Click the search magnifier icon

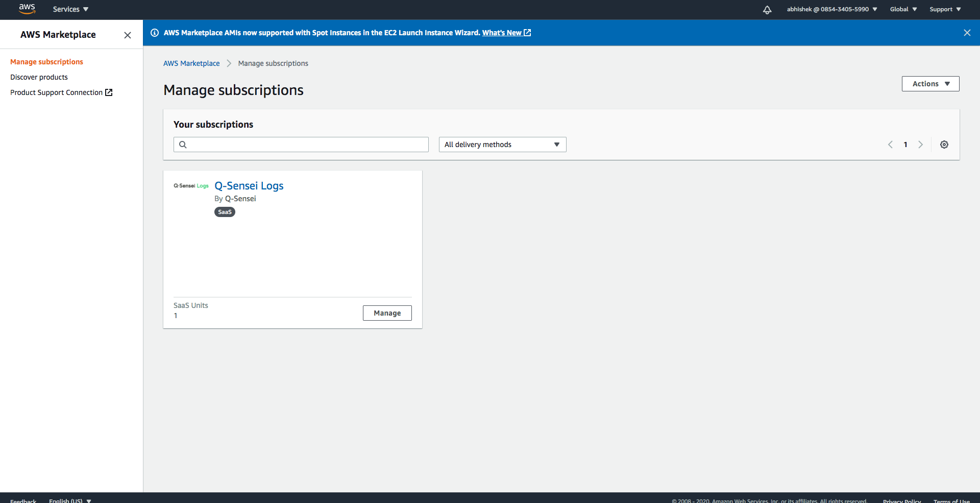coord(183,145)
